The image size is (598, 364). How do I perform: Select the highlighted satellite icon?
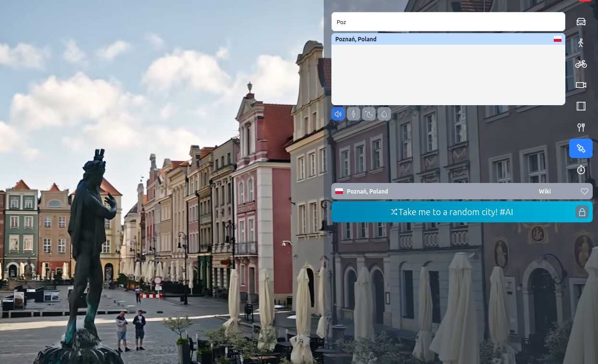pyautogui.click(x=581, y=148)
